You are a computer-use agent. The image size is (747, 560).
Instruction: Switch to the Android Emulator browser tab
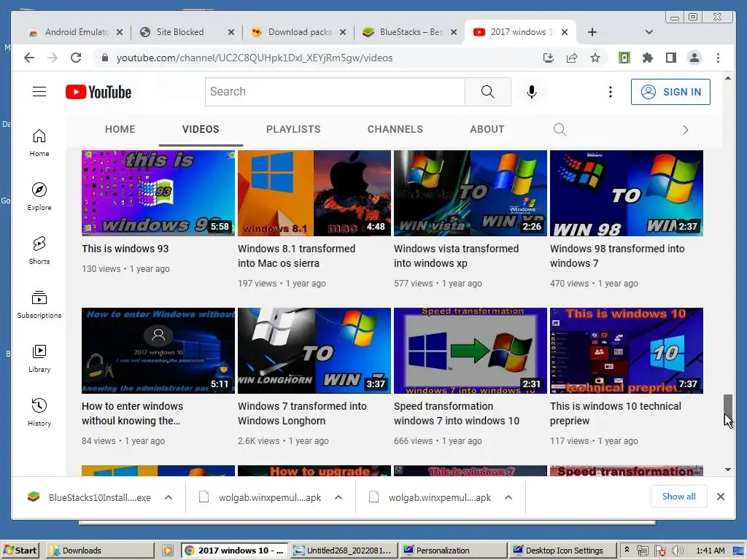[x=75, y=32]
